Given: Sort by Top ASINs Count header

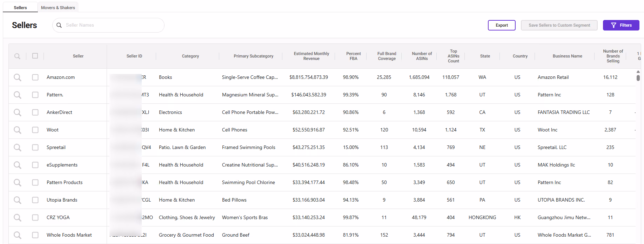Looking at the screenshot, I should coord(454,56).
